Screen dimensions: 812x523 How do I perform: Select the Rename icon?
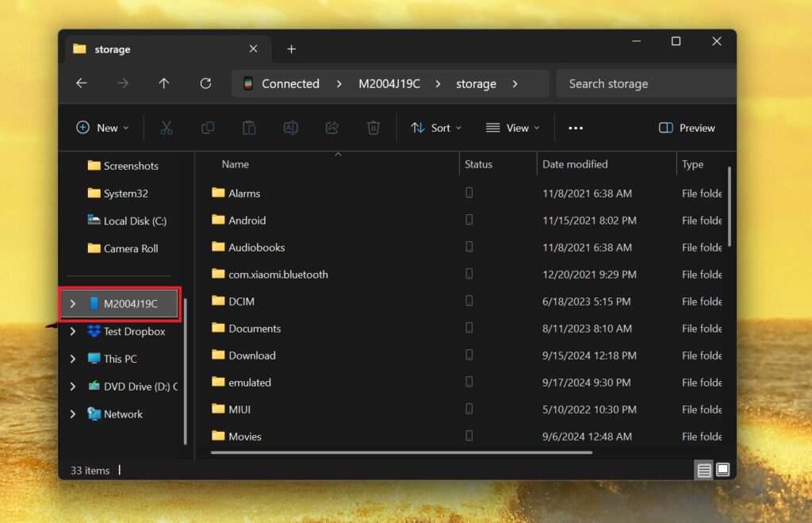pos(290,127)
